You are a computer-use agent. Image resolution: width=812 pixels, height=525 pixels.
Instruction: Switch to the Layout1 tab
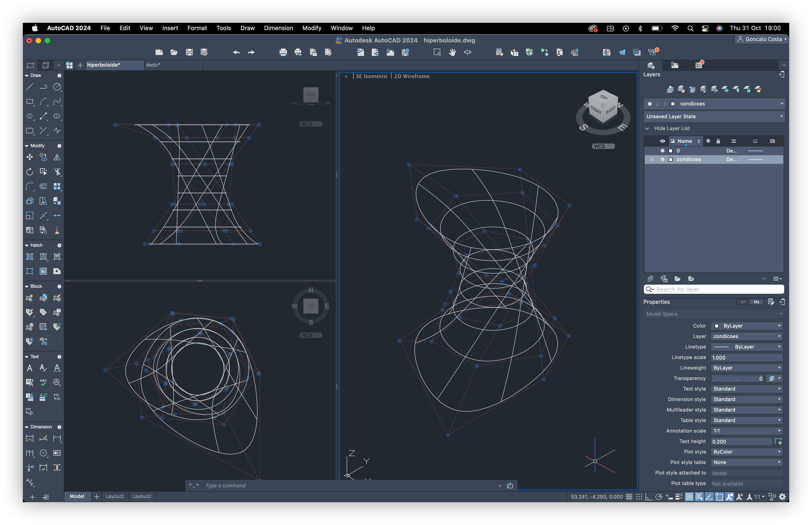[115, 496]
